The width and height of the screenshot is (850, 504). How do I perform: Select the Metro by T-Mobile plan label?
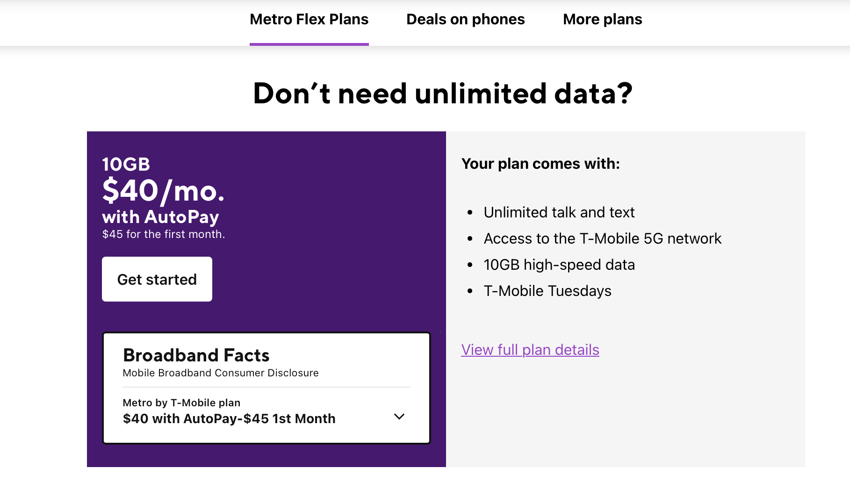click(181, 402)
